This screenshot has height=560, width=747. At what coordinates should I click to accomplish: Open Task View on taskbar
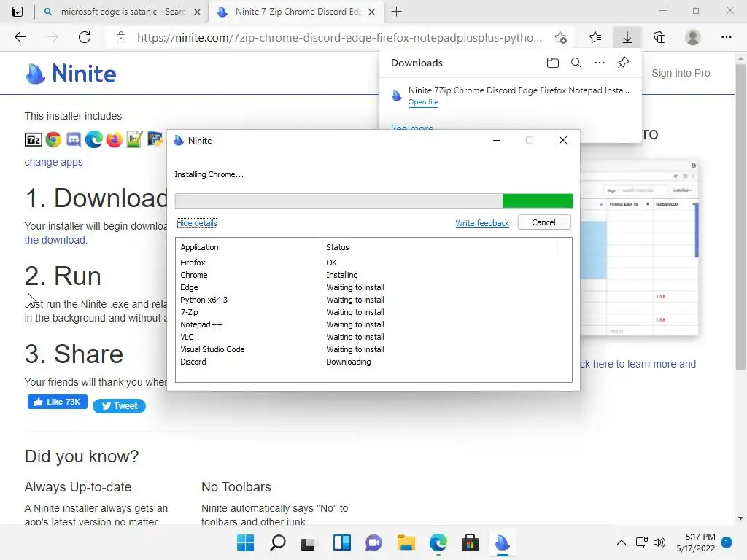point(308,542)
